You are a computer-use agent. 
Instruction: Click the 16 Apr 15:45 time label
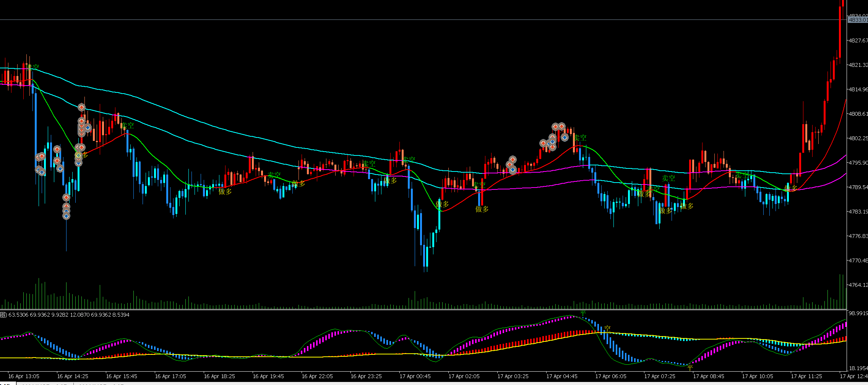[122, 376]
